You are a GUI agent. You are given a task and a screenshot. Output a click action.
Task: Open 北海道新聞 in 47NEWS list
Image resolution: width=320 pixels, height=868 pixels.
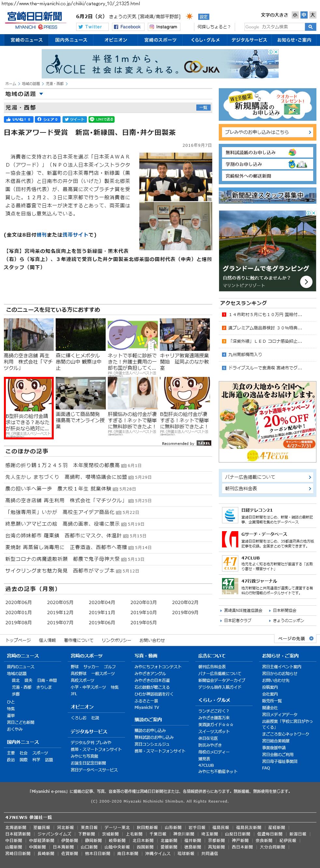[16, 828]
